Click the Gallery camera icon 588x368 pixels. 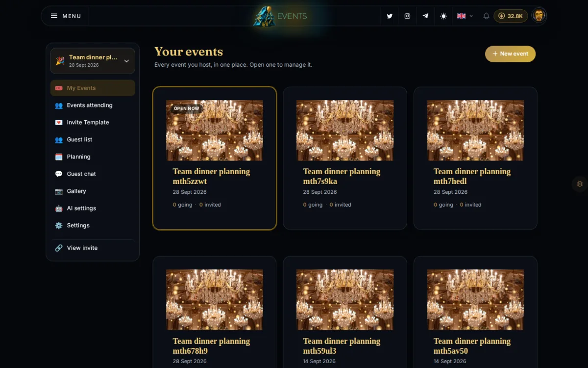click(x=59, y=191)
